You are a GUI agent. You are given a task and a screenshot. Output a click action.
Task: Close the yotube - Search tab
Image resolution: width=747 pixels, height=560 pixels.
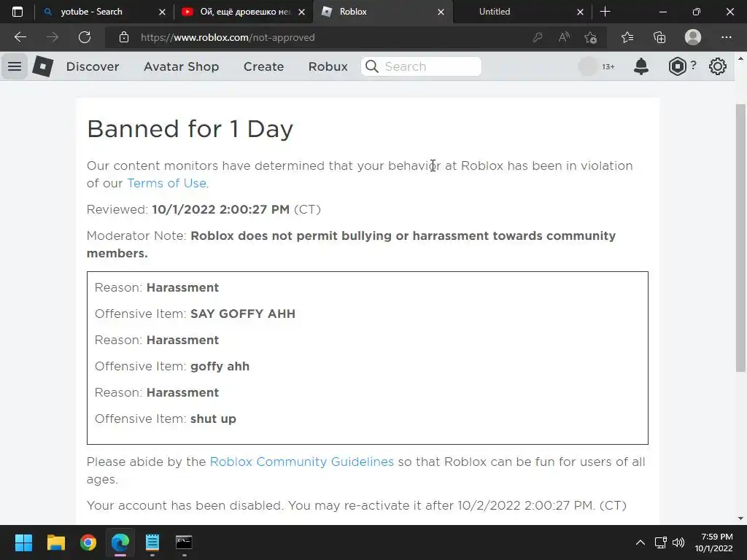(x=162, y=12)
